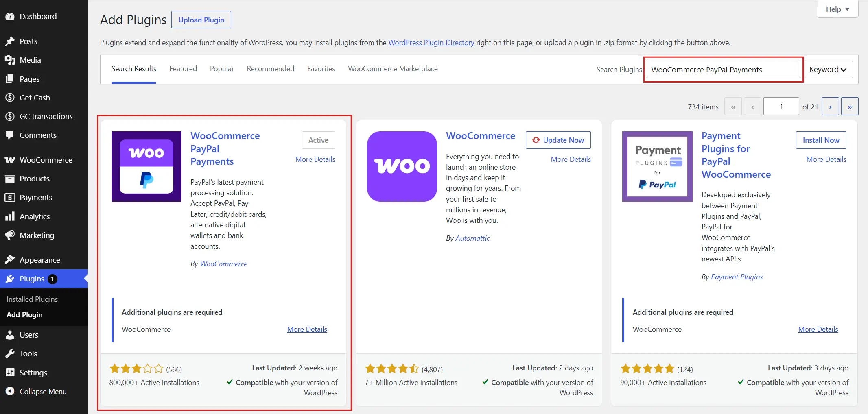
Task: Select Add Plugin submenu item
Action: point(24,315)
